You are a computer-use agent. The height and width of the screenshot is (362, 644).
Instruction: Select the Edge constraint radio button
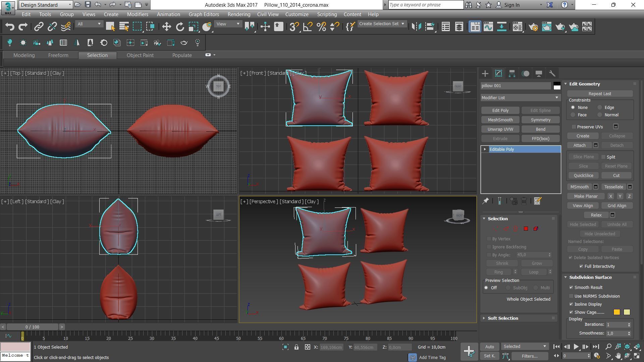pyautogui.click(x=600, y=108)
